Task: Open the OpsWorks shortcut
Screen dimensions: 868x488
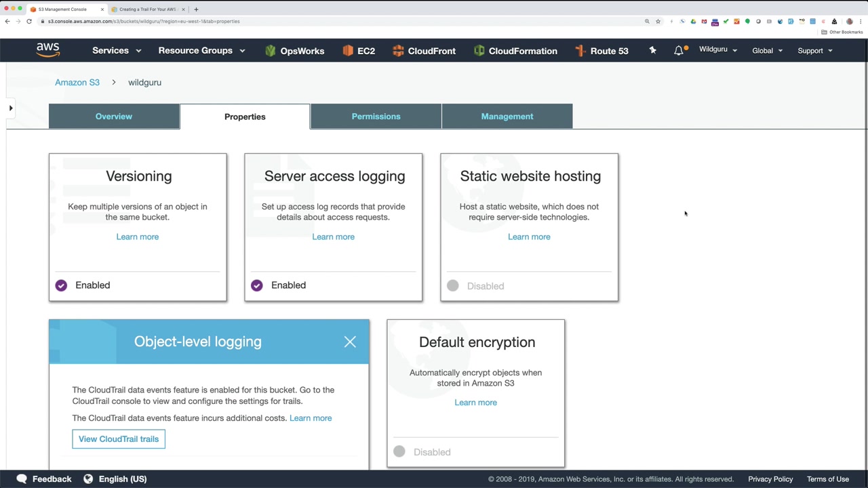Action: click(294, 51)
